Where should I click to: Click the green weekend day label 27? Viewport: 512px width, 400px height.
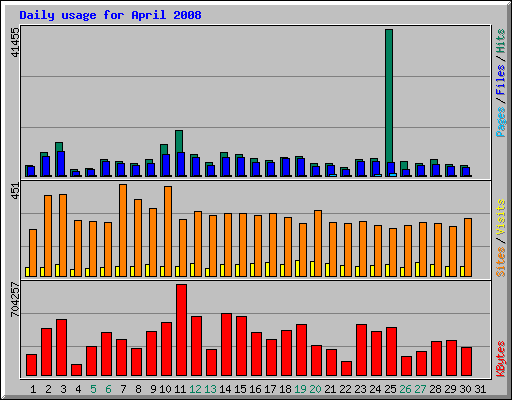click(420, 389)
